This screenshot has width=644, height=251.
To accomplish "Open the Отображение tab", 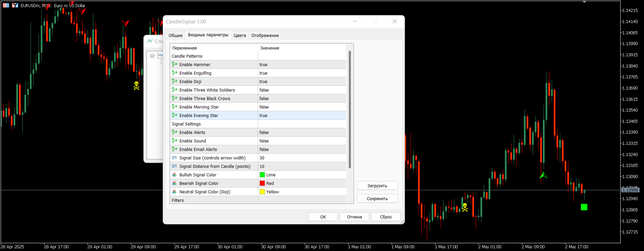I will click(x=265, y=35).
